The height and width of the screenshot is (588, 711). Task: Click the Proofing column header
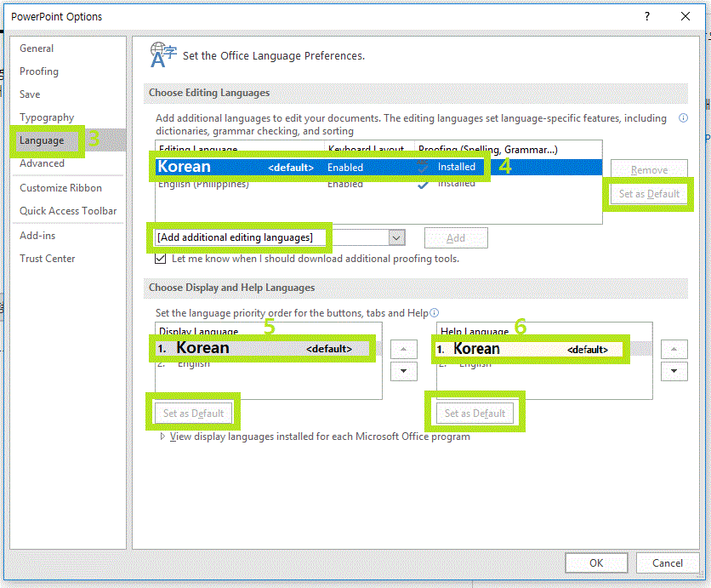click(509, 149)
